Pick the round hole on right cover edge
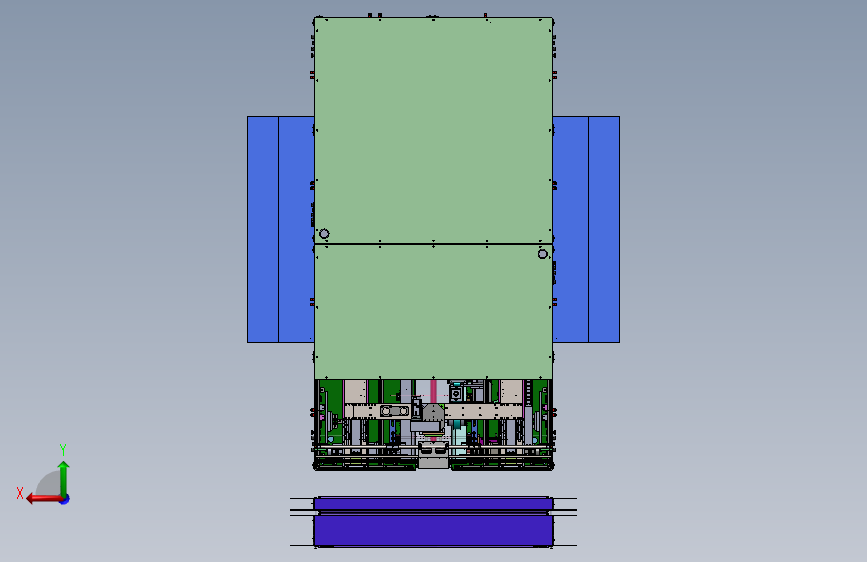This screenshot has width=867, height=562. (x=542, y=254)
